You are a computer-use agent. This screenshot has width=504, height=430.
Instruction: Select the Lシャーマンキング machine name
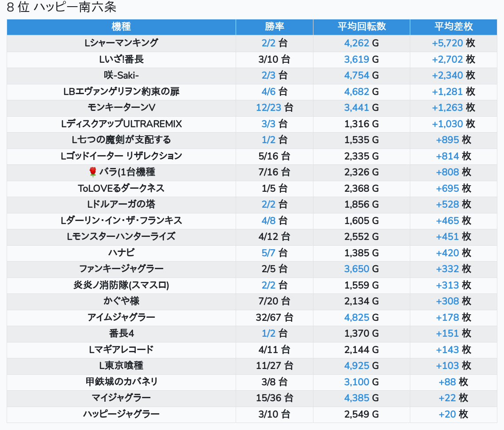(x=121, y=43)
